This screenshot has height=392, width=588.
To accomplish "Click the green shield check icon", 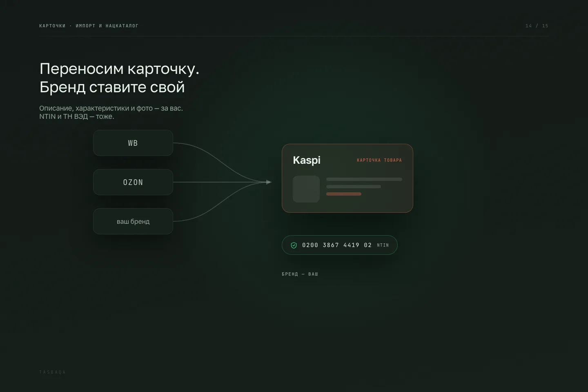I will 294,245.
